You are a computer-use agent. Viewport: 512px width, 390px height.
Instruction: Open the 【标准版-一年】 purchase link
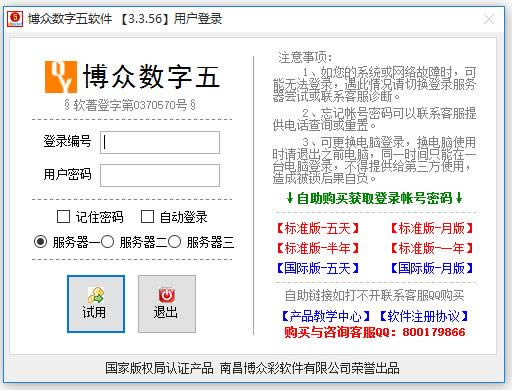point(432,248)
